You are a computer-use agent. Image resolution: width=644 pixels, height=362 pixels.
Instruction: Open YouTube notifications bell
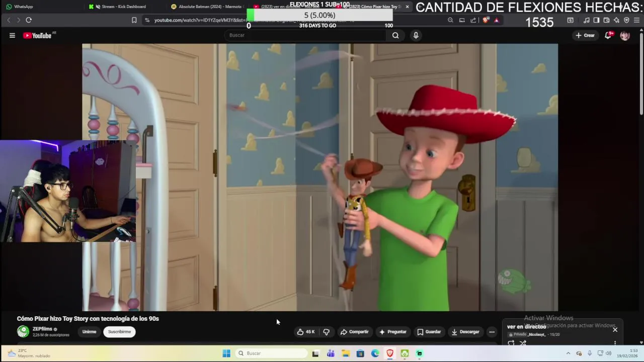pos(608,35)
